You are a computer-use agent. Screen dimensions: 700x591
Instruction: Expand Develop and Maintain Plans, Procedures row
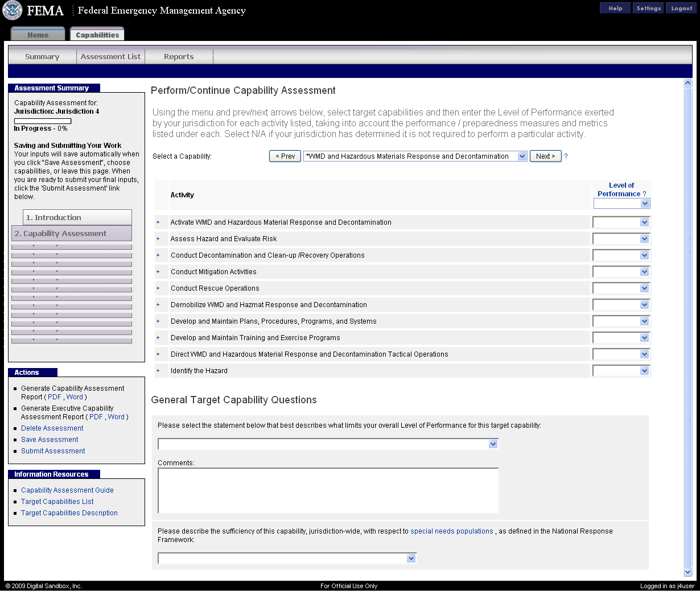(158, 321)
